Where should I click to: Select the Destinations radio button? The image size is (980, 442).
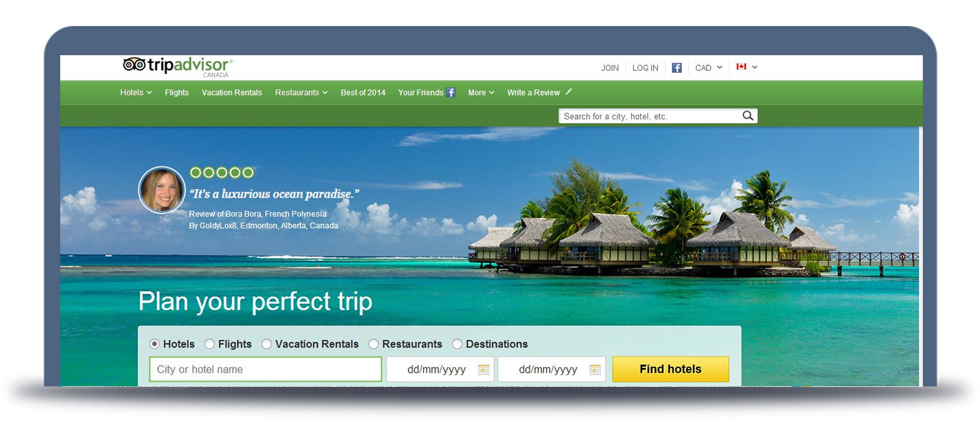click(457, 344)
